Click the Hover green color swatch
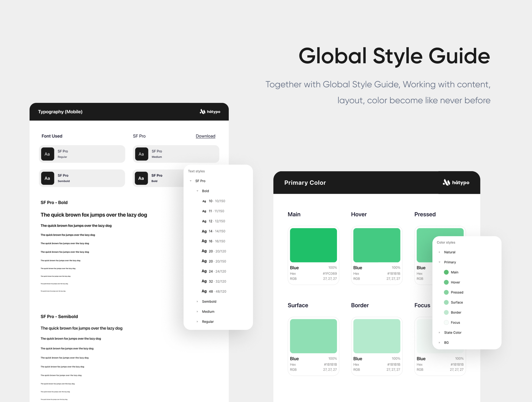Viewport: 532px width, 402px height. 376,245
